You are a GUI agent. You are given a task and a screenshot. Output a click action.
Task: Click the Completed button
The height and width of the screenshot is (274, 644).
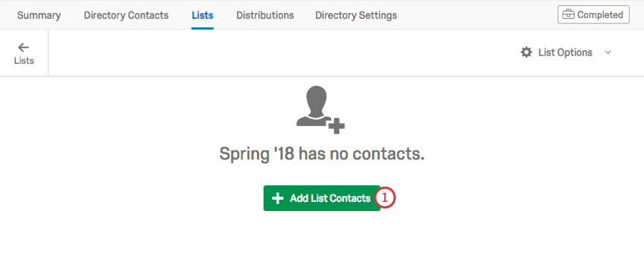pos(593,15)
